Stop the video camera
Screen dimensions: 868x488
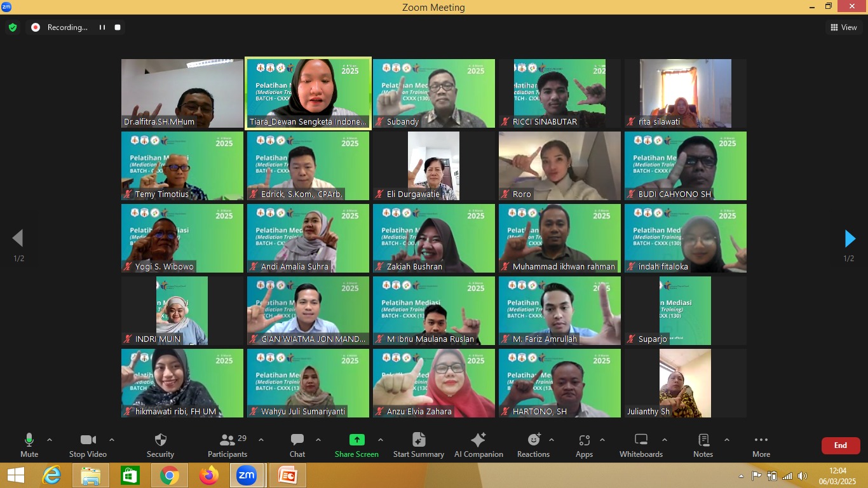click(x=88, y=445)
